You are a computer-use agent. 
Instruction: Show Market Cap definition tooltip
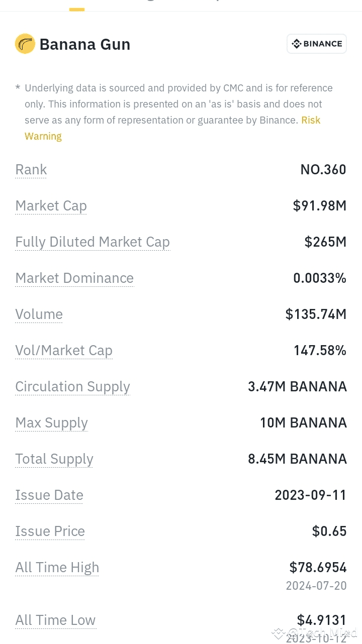point(51,206)
